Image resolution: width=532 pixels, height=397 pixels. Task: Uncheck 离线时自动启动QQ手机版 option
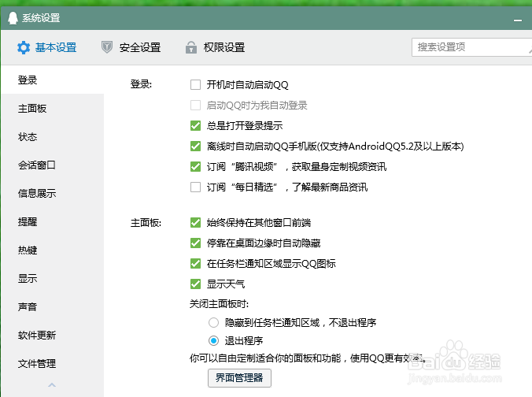195,146
